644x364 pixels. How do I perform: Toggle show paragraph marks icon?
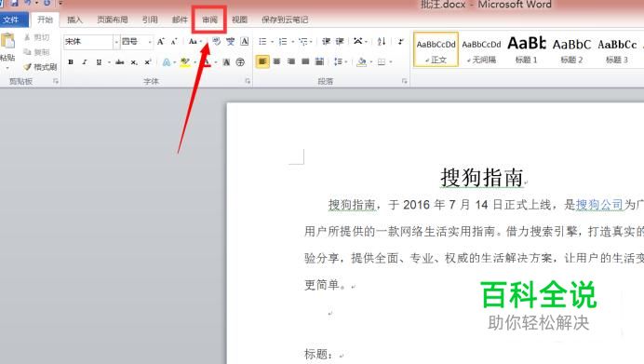(x=401, y=42)
